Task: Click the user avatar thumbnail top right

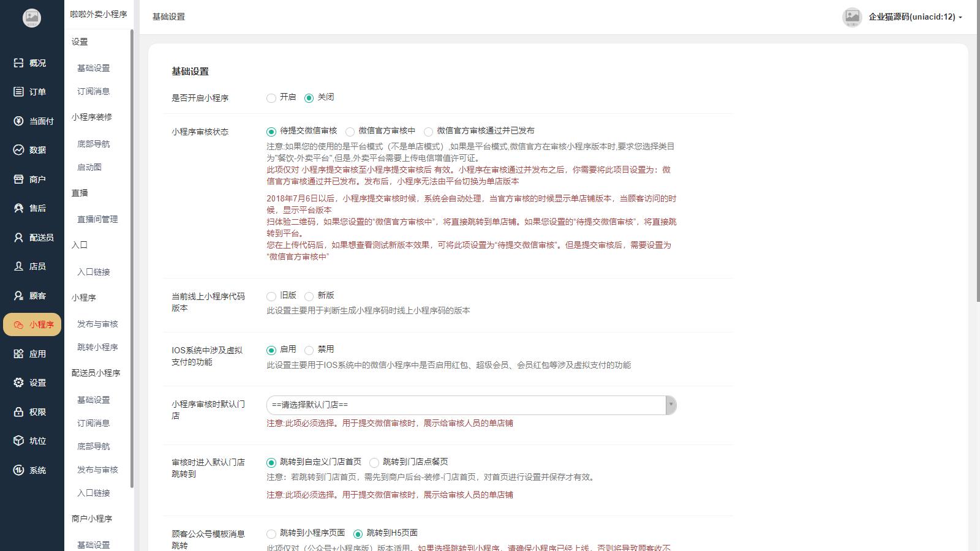Action: tap(852, 17)
